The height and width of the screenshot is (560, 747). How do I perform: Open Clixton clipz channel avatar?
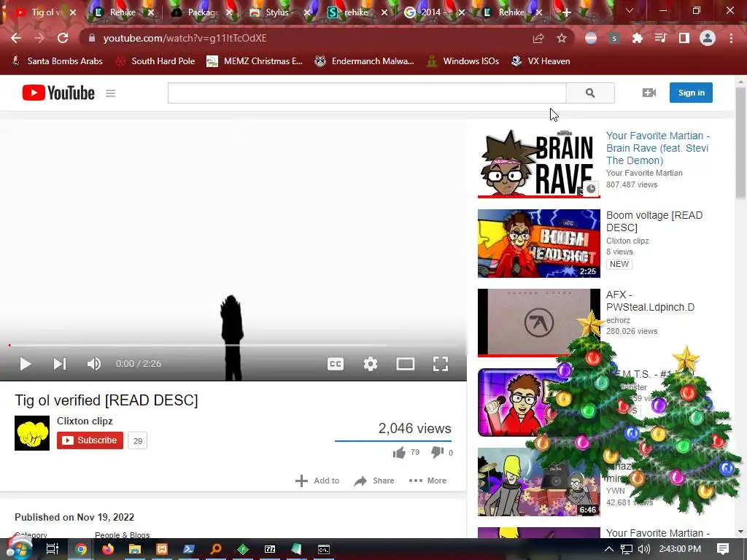coord(32,433)
